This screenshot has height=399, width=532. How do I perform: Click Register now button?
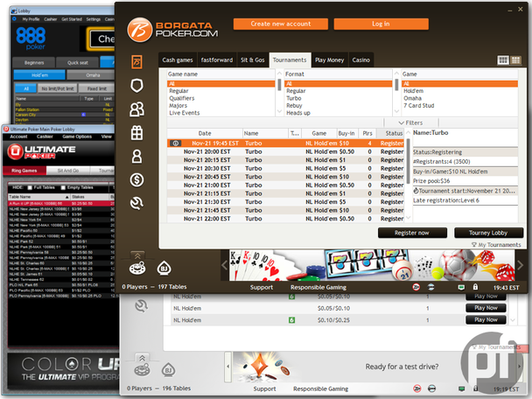click(412, 233)
